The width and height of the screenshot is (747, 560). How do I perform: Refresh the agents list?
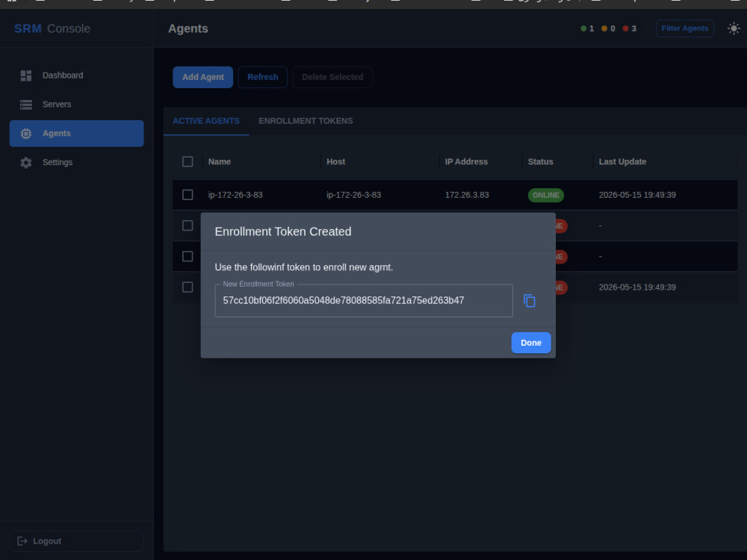pyautogui.click(x=262, y=77)
